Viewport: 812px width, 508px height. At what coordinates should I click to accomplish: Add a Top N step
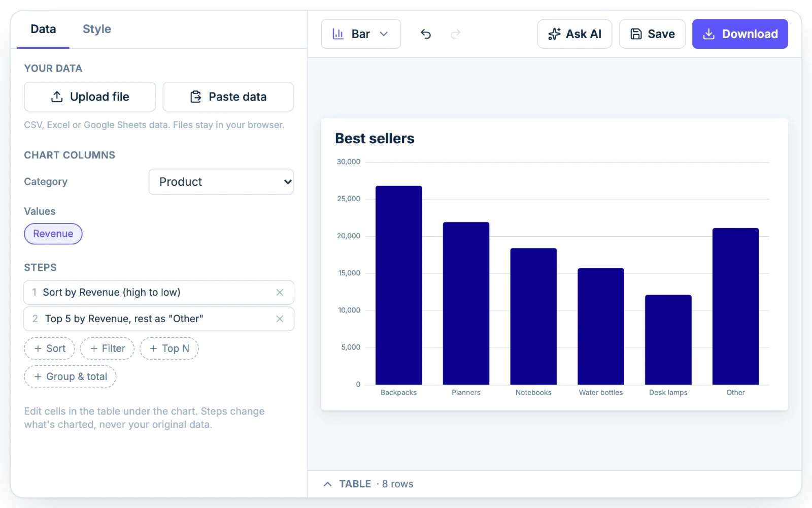pos(169,348)
